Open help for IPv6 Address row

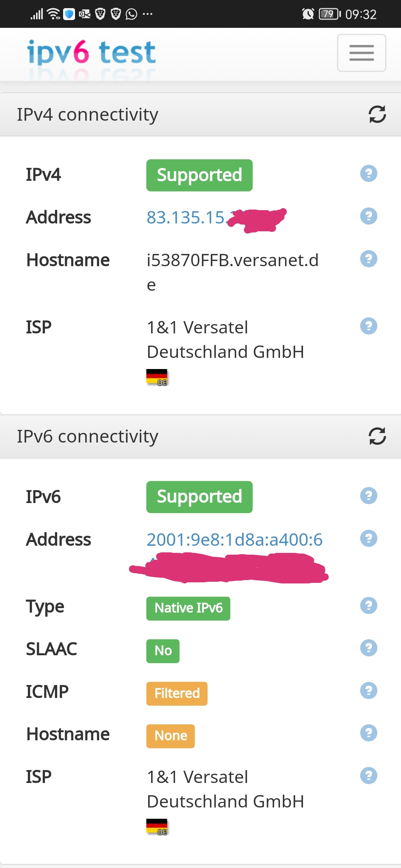click(369, 538)
